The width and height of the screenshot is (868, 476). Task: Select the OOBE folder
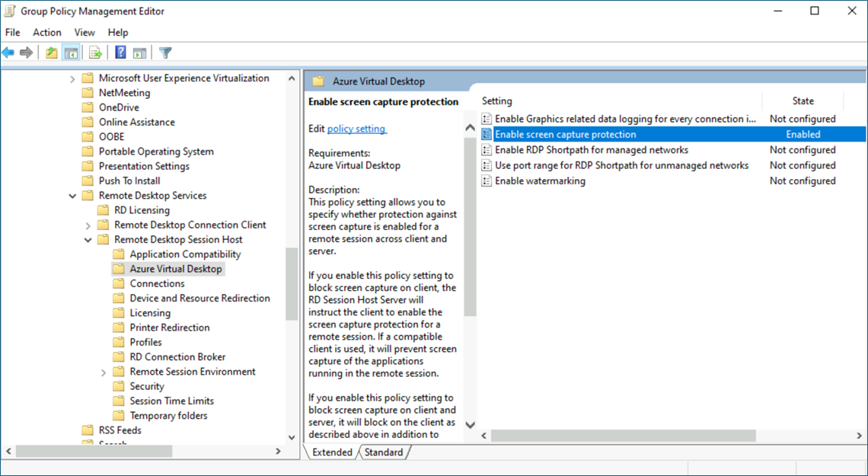(111, 137)
